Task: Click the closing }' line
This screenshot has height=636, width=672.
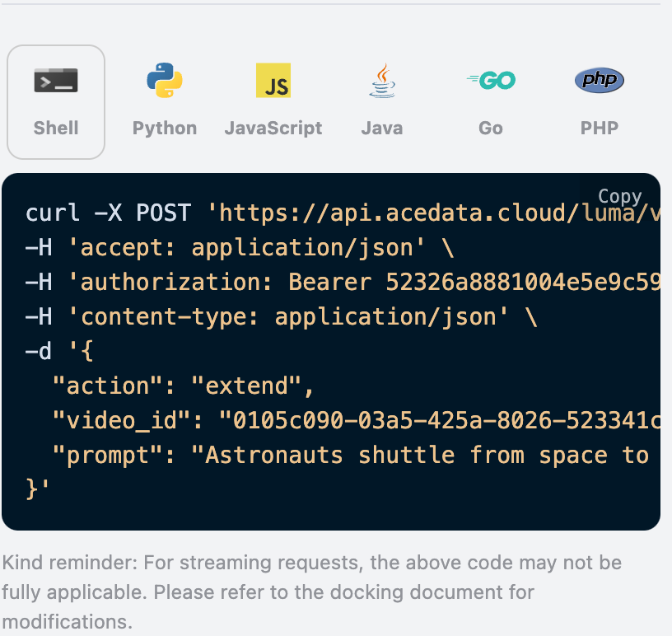Action: point(38,489)
